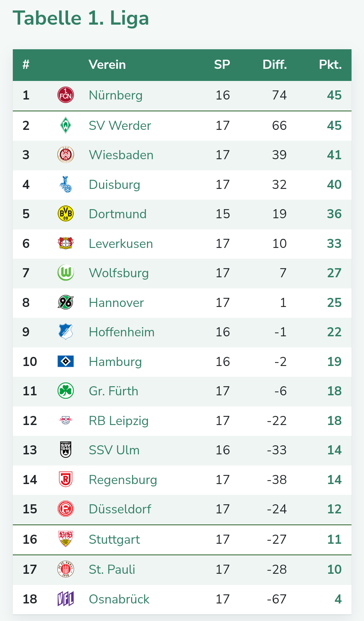The width and height of the screenshot is (364, 621).
Task: Select the Düsseldorf club name
Action: [x=120, y=509]
